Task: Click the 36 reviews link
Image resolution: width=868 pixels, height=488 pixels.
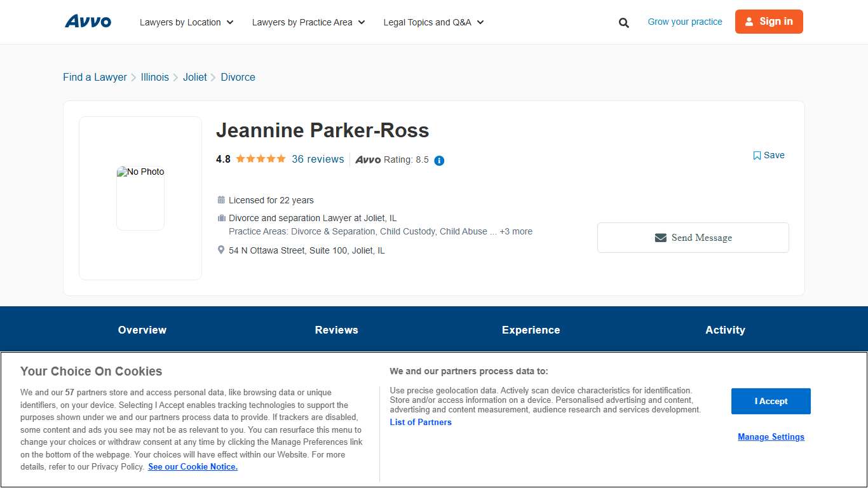Action: coord(318,159)
